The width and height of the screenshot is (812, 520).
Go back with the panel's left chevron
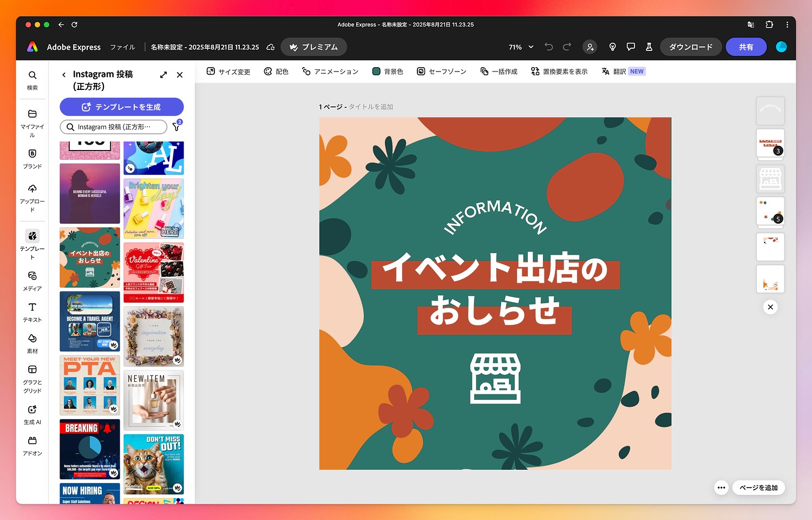64,75
